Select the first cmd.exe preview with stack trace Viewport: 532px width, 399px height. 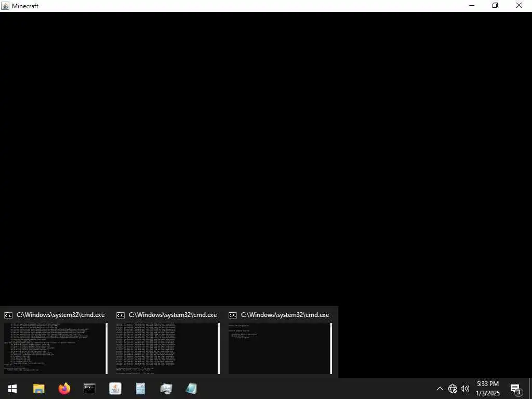[x=56, y=348]
